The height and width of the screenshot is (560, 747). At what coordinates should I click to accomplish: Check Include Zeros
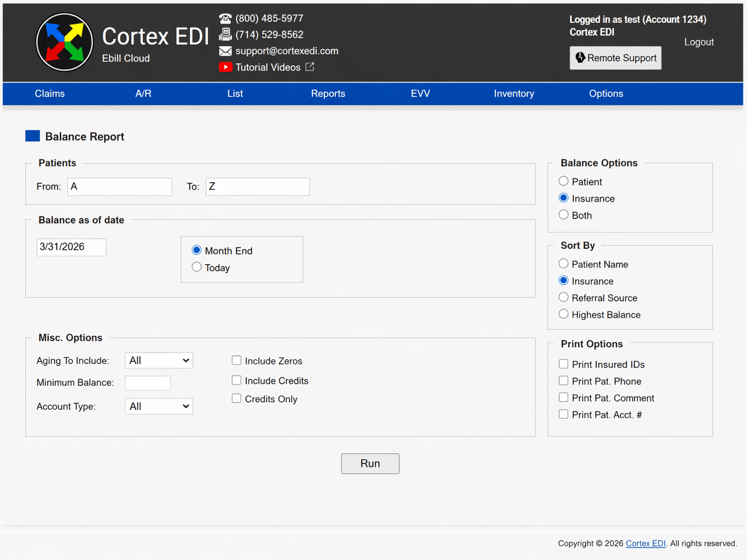(x=237, y=360)
